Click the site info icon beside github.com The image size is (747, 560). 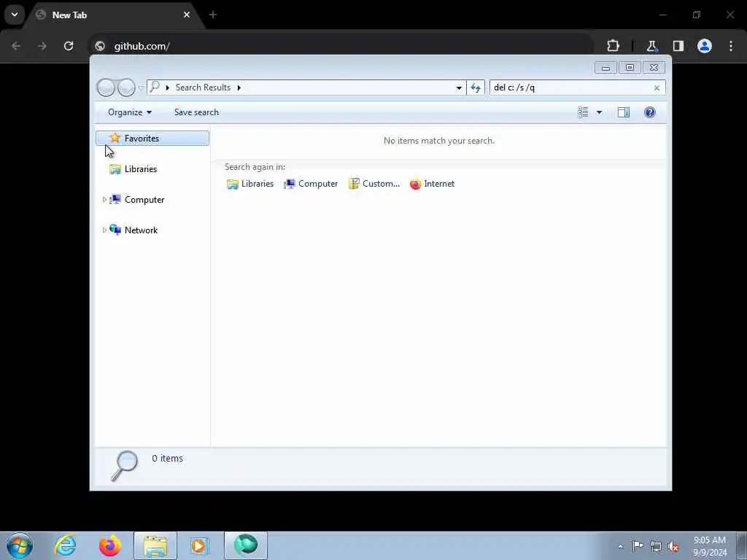pos(99,46)
